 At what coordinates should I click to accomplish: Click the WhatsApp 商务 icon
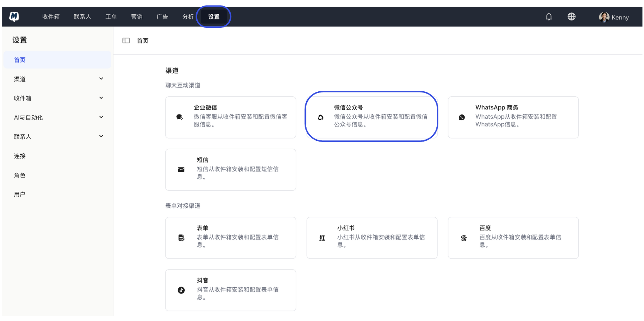(462, 117)
